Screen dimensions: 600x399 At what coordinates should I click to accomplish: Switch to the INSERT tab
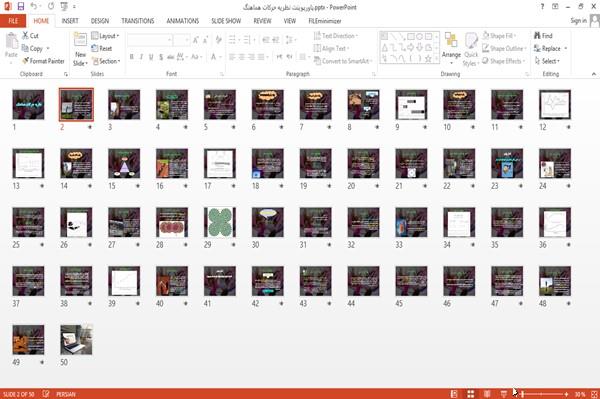pyautogui.click(x=70, y=21)
